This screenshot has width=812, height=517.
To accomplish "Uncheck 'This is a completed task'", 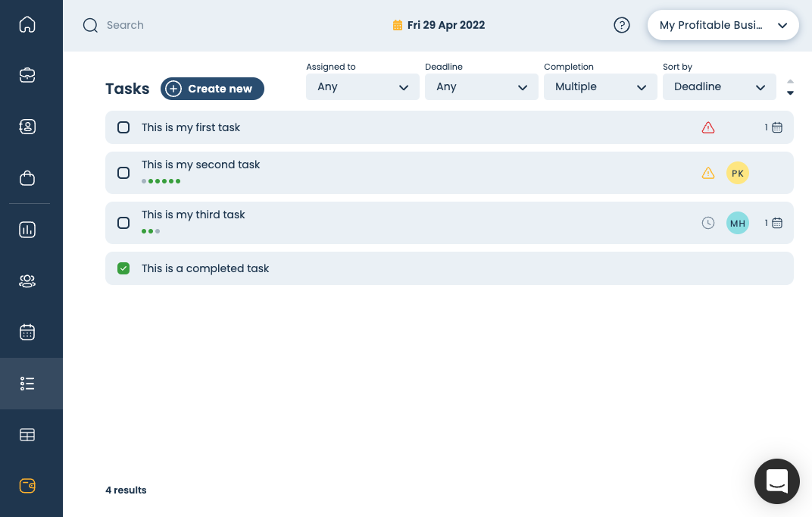I will point(123,268).
